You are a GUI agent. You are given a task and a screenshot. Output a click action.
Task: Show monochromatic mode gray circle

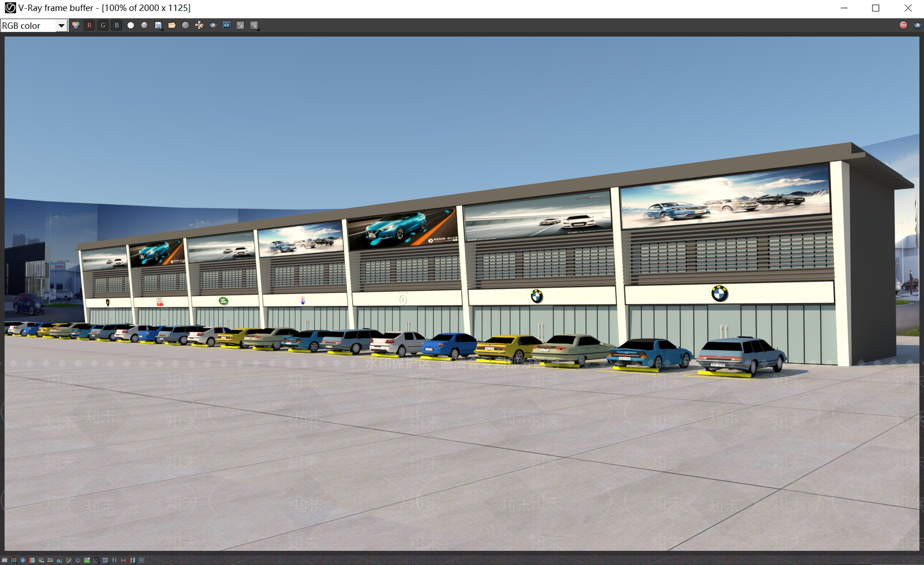point(144,25)
